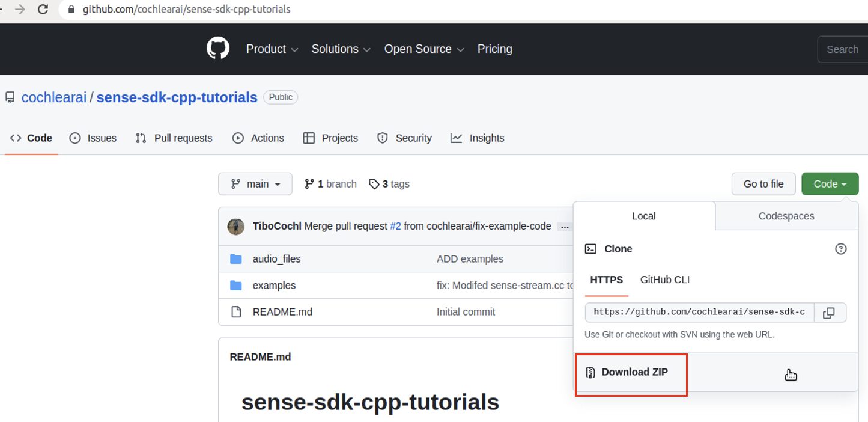Select the sense-sdk-cpp-tutorials README title

coord(370,402)
